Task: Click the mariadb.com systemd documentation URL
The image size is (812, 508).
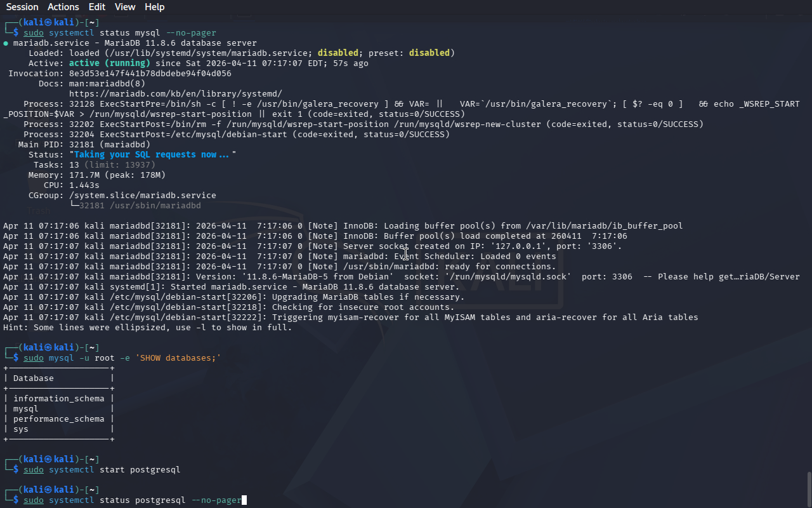Action: pos(175,93)
